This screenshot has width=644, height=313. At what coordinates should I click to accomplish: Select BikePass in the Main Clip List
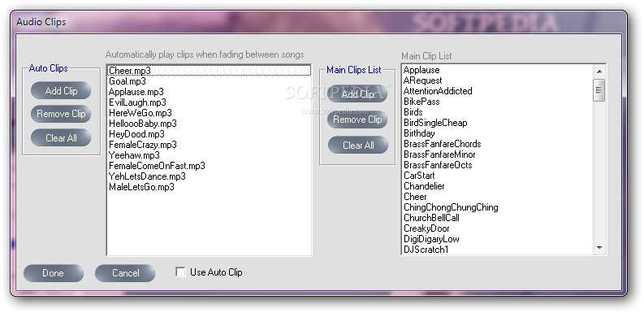pyautogui.click(x=498, y=102)
